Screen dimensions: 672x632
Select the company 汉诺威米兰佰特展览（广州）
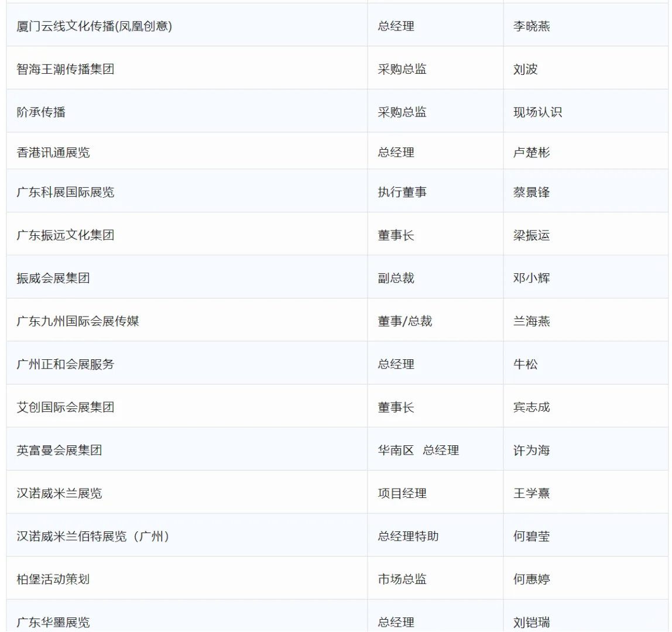pos(94,536)
